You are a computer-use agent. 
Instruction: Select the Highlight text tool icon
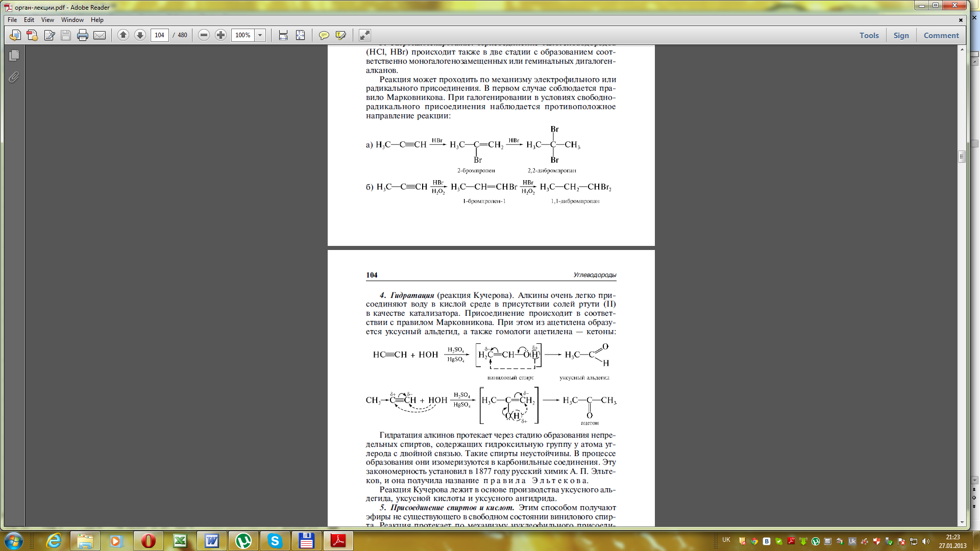click(341, 35)
